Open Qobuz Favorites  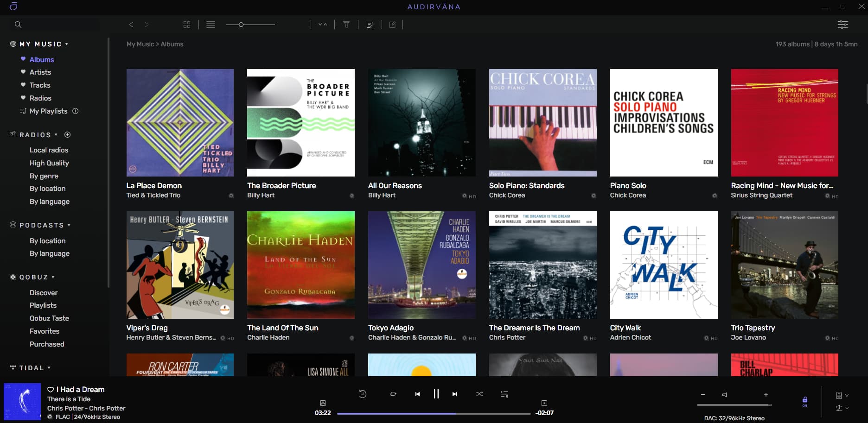[x=45, y=331]
